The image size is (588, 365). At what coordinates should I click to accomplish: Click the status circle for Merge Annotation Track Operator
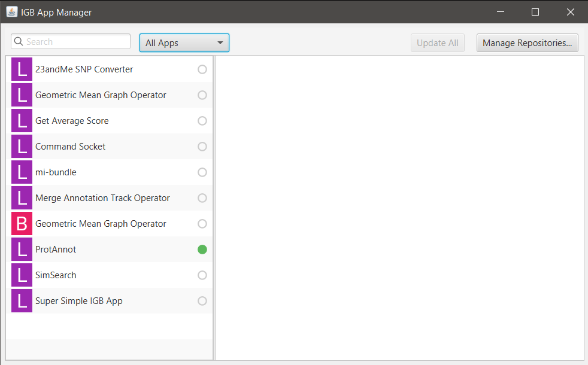coord(202,198)
